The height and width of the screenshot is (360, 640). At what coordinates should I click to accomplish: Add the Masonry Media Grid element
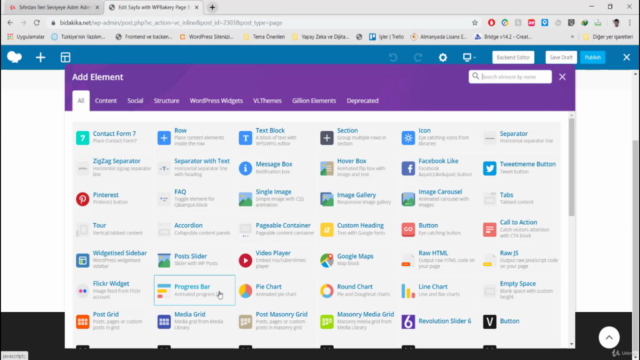[x=357, y=321]
